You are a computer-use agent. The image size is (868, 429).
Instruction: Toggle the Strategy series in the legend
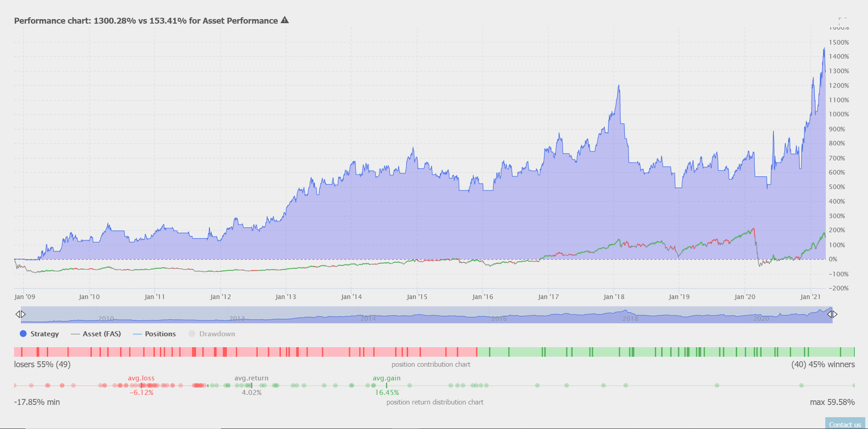[x=45, y=334]
